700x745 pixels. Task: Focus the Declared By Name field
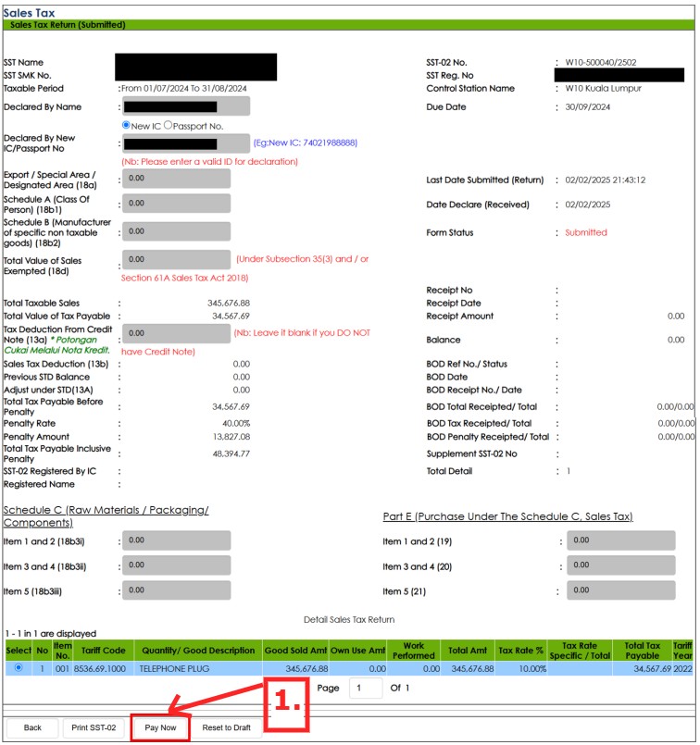[x=185, y=106]
